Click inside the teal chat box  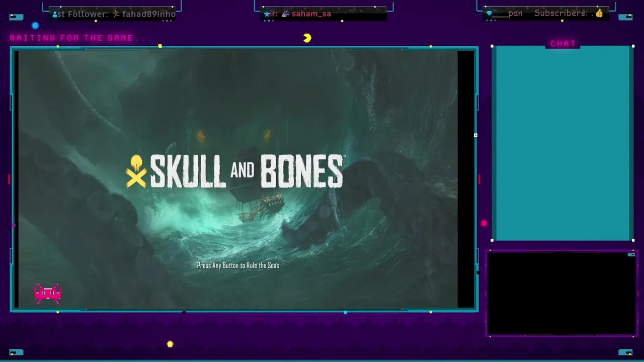[562, 143]
